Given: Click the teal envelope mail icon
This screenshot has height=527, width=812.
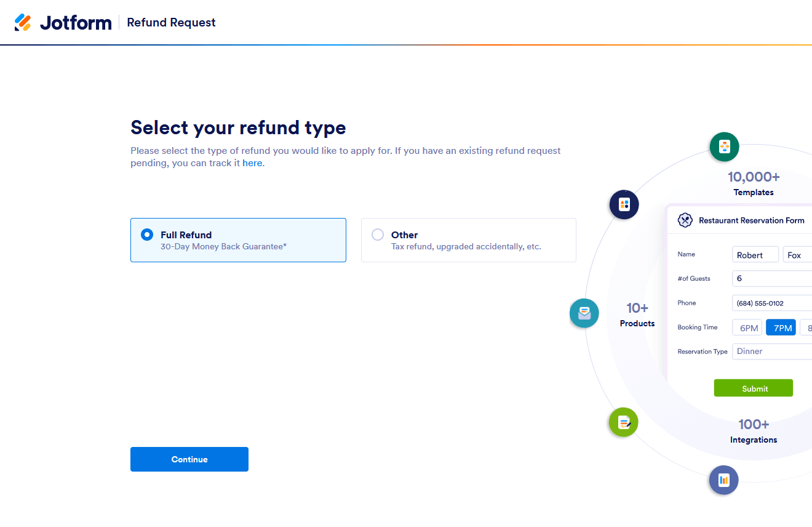Looking at the screenshot, I should pyautogui.click(x=584, y=313).
